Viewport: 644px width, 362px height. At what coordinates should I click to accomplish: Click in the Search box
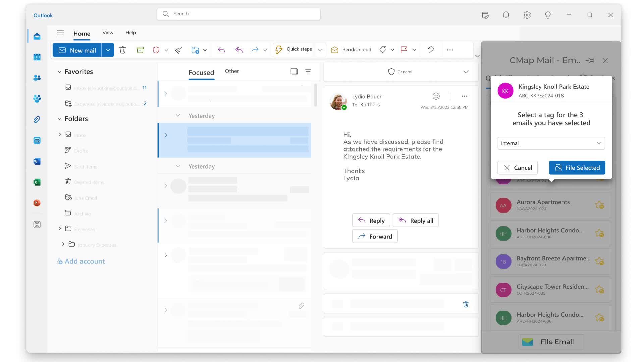(238, 14)
